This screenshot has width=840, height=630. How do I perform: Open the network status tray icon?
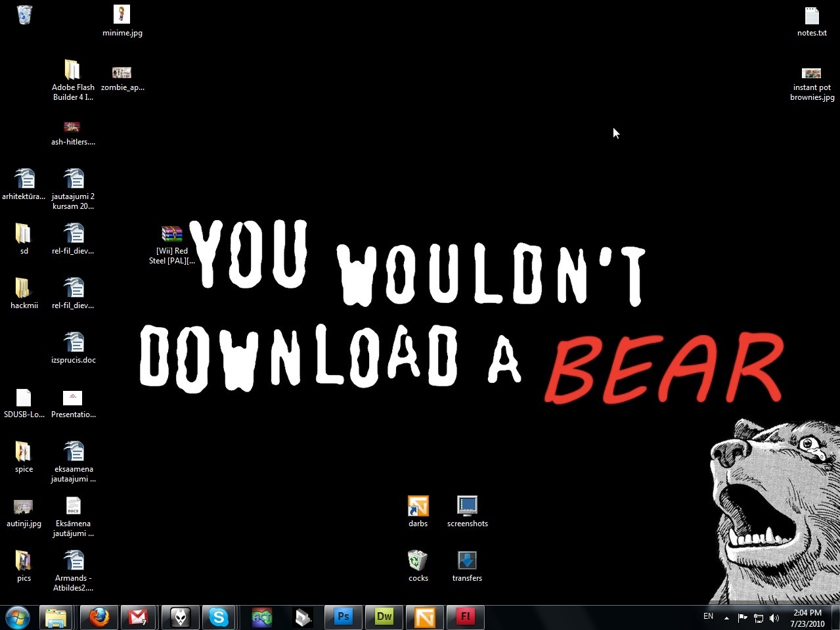click(x=759, y=618)
